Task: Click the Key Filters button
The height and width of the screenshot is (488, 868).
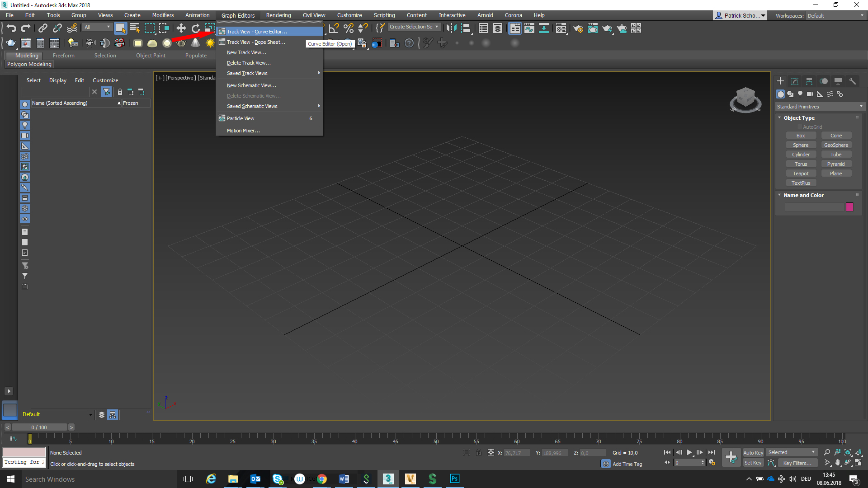Action: click(x=797, y=463)
